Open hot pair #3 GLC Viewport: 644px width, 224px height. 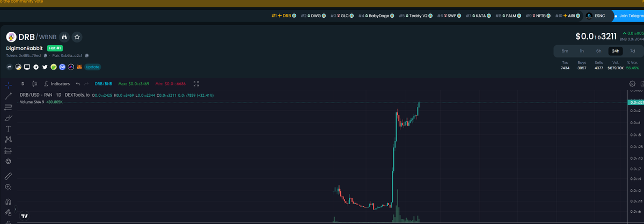click(x=342, y=16)
